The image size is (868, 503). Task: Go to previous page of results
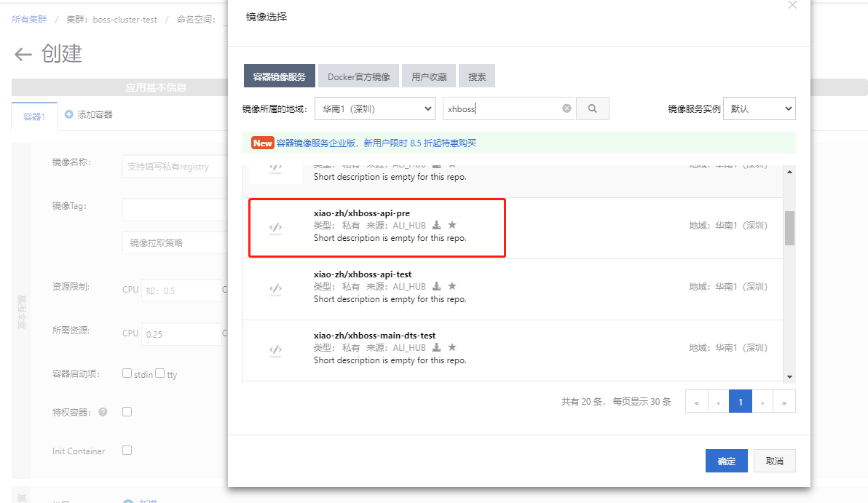point(719,402)
